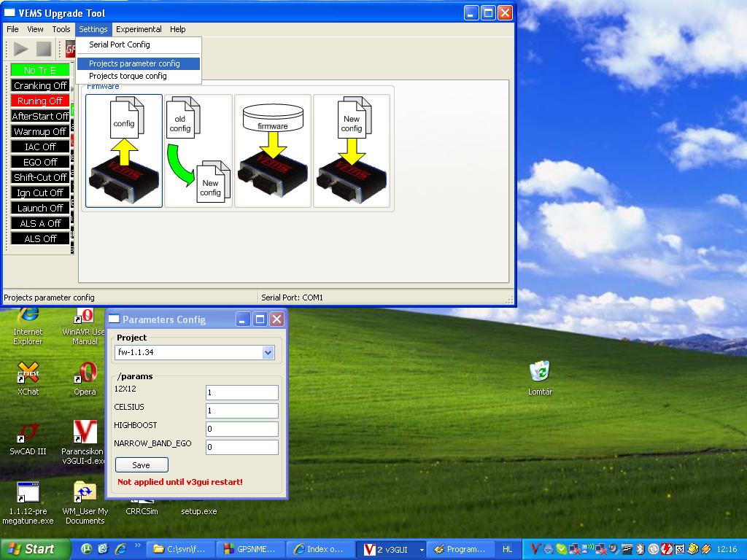The width and height of the screenshot is (747, 560).
Task: Click the 12:16 system clock
Action: point(727,549)
